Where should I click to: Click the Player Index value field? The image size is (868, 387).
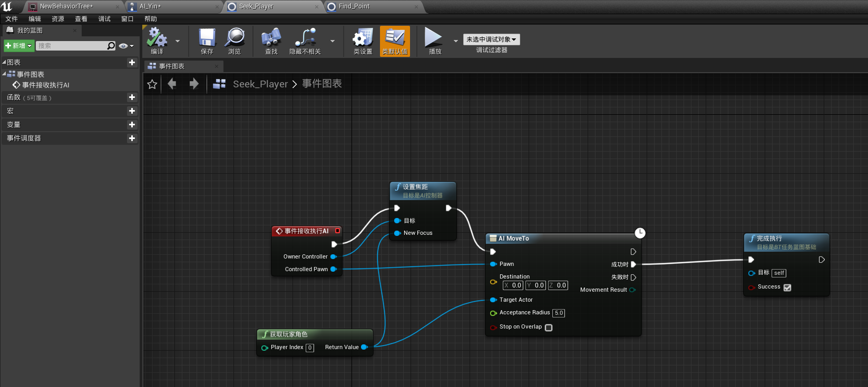(310, 348)
